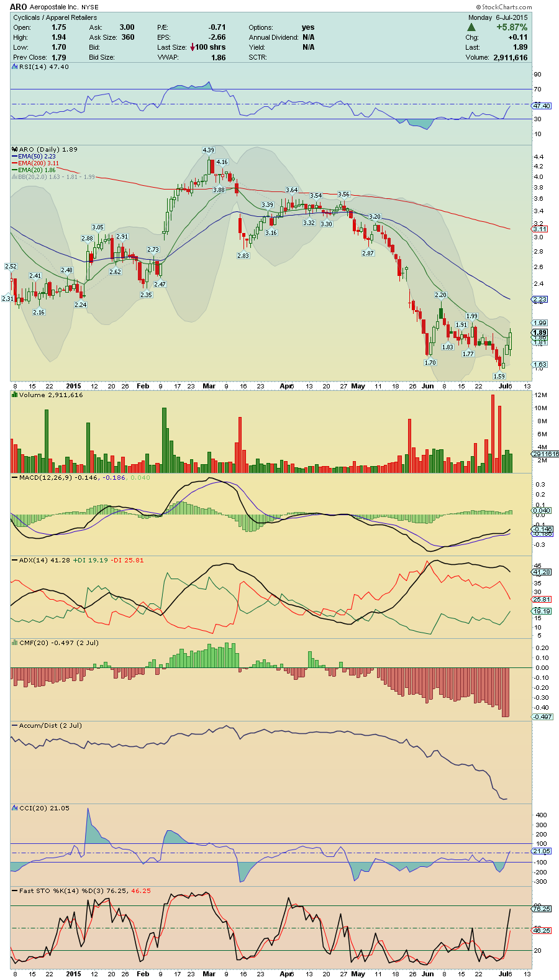Click the VWAP value 1.86
This screenshot has width=559, height=980.
click(219, 57)
